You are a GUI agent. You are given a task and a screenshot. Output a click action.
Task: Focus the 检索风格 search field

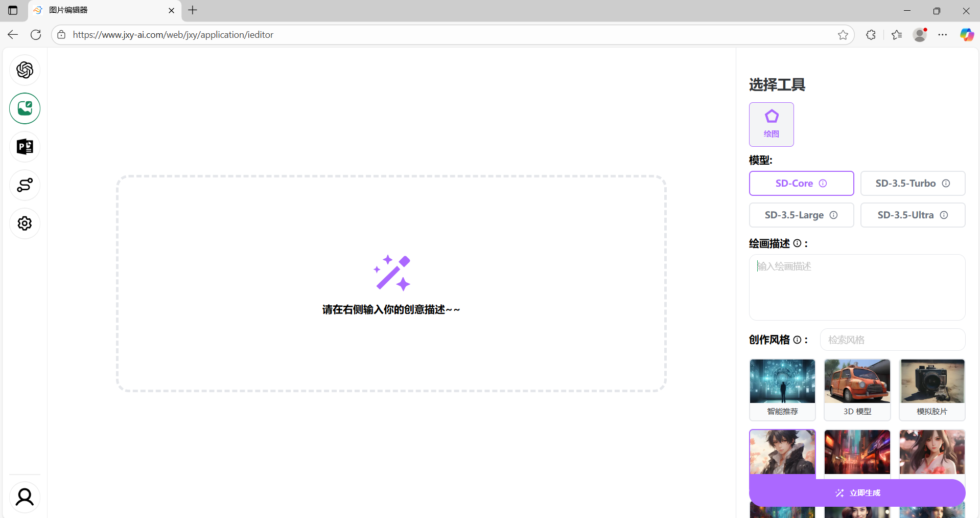pyautogui.click(x=893, y=340)
